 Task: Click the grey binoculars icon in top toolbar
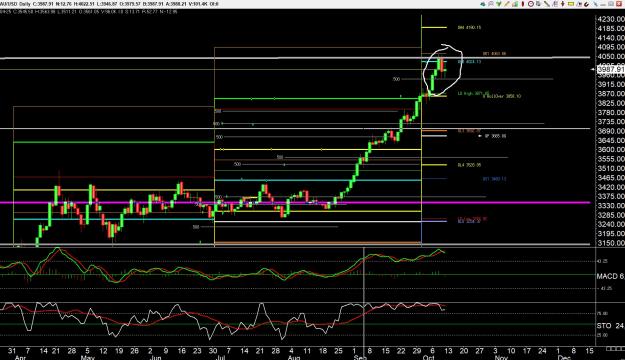(491, 4)
